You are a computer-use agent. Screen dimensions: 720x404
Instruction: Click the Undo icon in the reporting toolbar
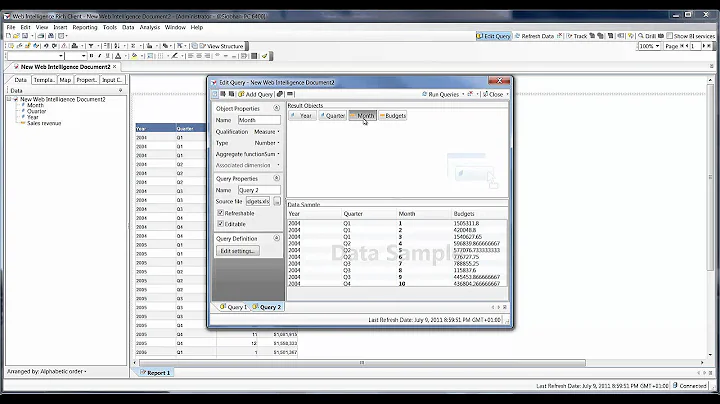(x=46, y=46)
